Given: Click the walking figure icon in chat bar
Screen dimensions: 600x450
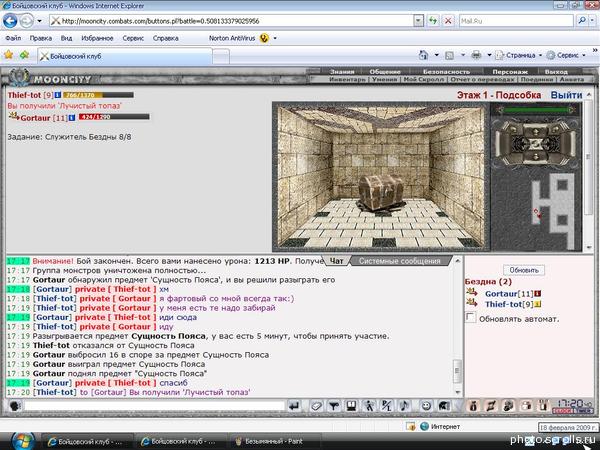Looking at the screenshot, I should (x=369, y=406).
